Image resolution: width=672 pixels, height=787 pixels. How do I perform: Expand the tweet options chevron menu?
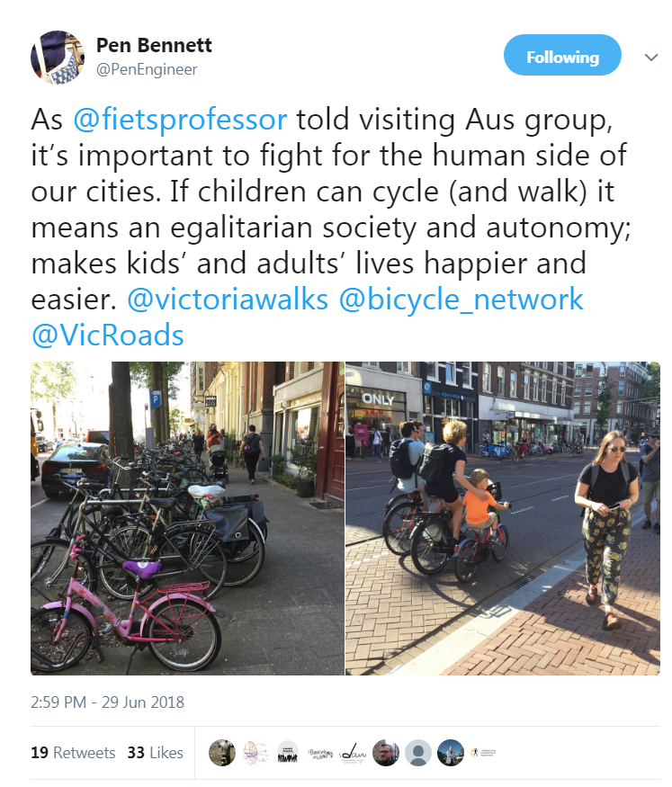(651, 58)
